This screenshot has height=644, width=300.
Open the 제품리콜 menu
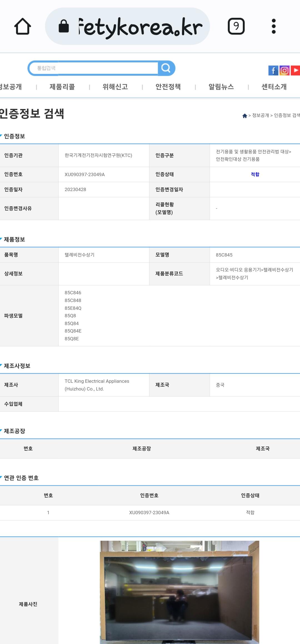click(x=62, y=87)
